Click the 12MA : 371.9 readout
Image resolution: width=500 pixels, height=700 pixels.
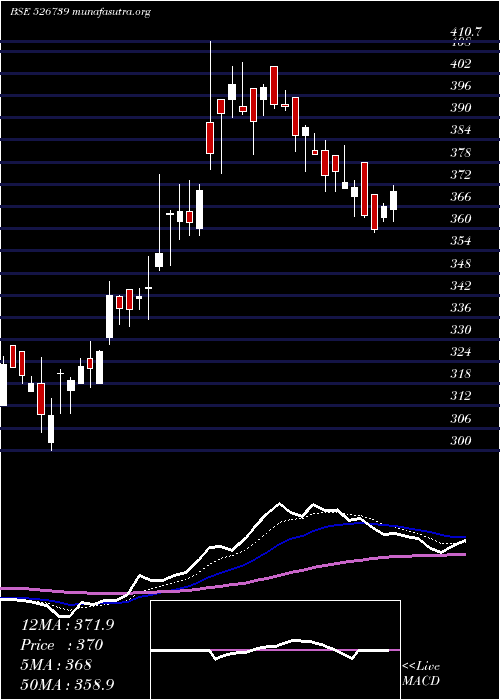click(x=67, y=625)
